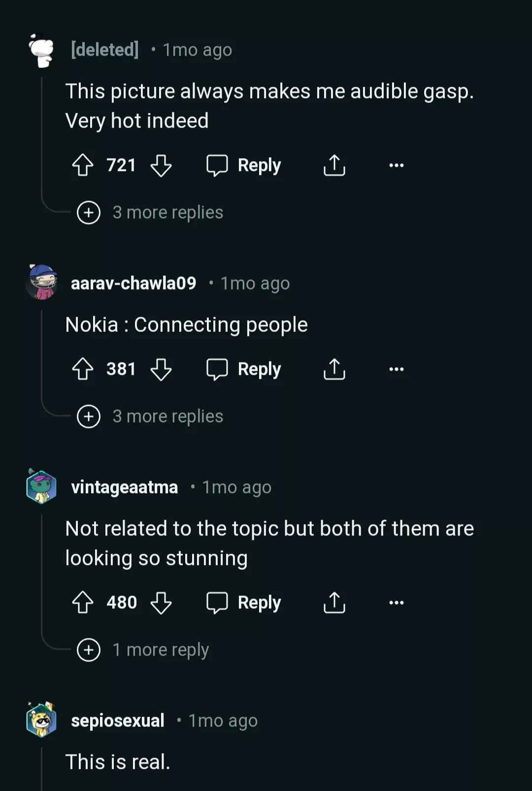Reply to aarav-chawla09's Nokia comment

(x=244, y=369)
